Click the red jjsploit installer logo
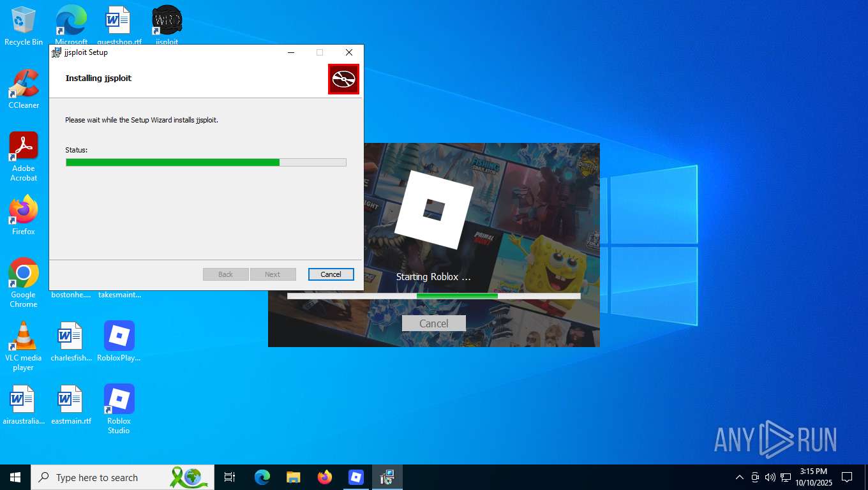868x490 pixels. point(343,79)
